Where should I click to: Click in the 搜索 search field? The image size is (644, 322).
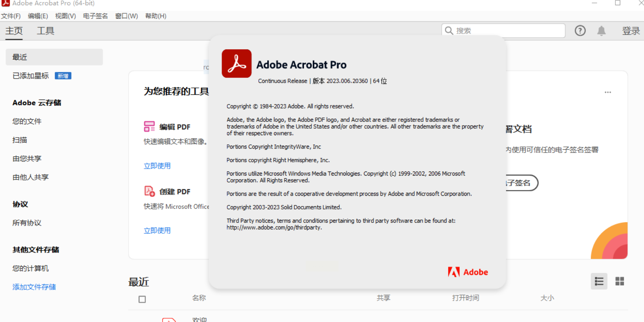503,31
